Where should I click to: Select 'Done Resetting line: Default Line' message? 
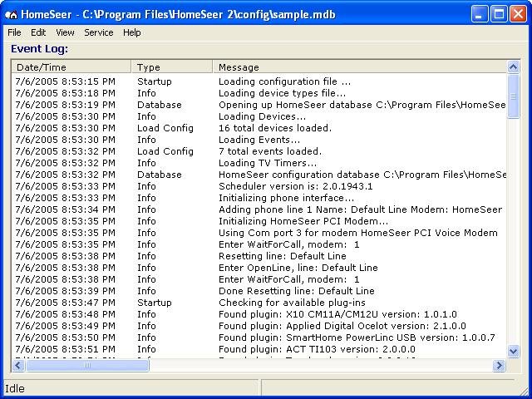click(x=297, y=291)
